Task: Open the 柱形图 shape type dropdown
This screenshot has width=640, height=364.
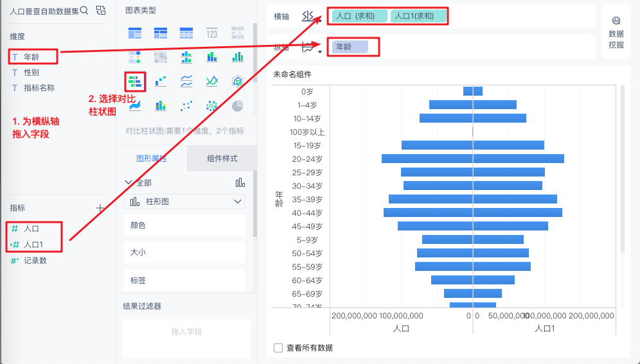Action: pyautogui.click(x=184, y=202)
